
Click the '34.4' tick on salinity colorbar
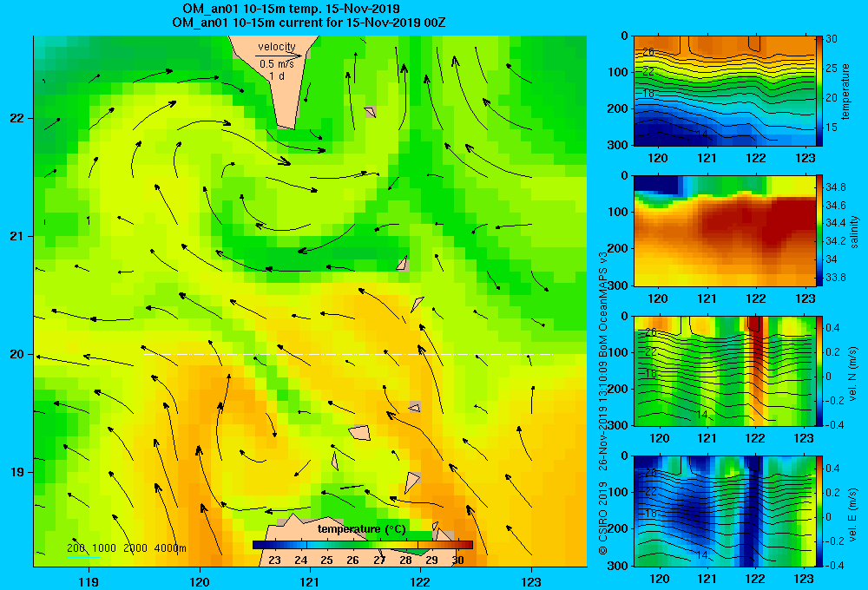pyautogui.click(x=835, y=223)
